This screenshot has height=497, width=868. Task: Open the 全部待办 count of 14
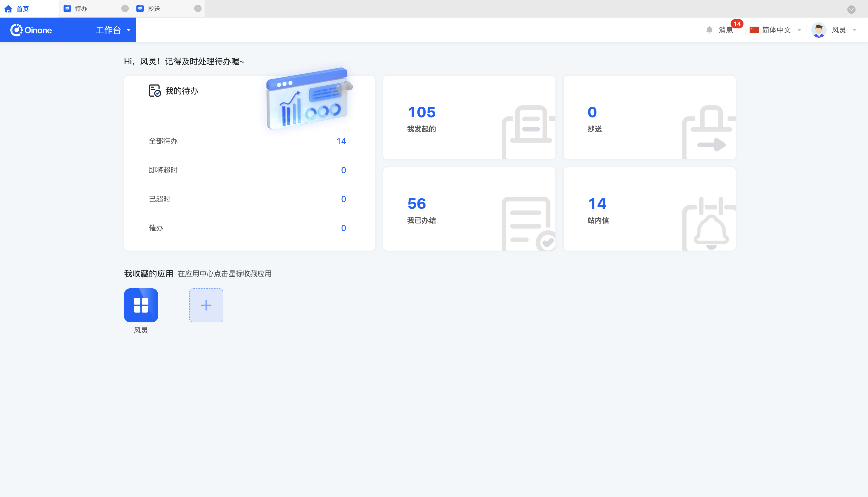[x=341, y=141]
